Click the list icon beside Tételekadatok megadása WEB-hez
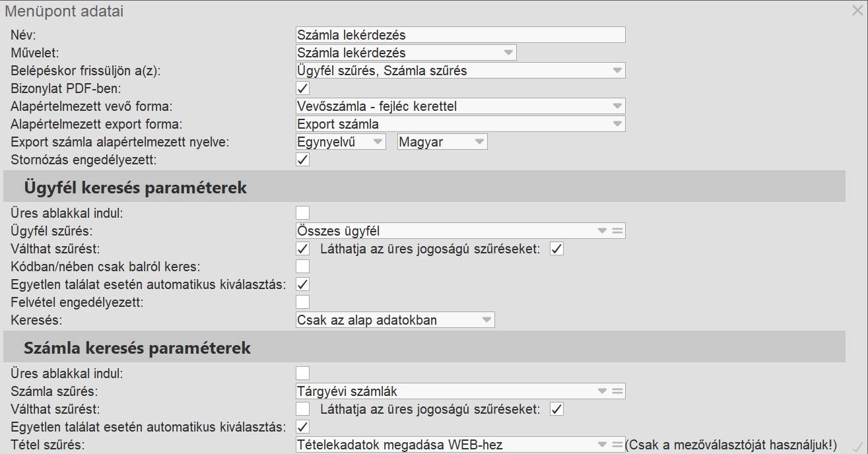868x454 pixels. click(618, 445)
